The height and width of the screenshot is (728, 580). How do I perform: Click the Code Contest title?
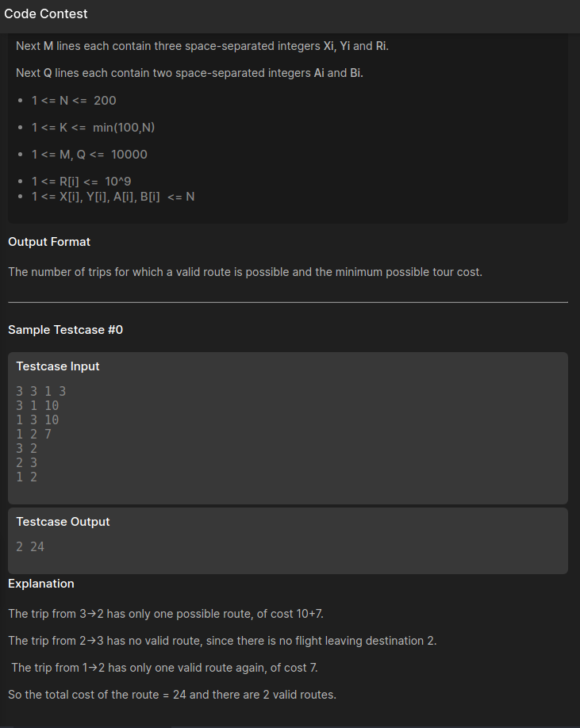pyautogui.click(x=46, y=14)
